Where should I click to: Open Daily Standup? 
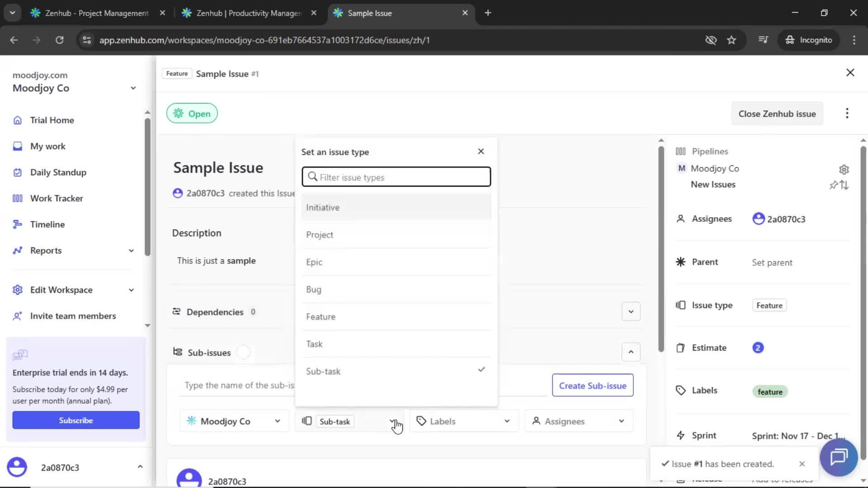point(58,172)
